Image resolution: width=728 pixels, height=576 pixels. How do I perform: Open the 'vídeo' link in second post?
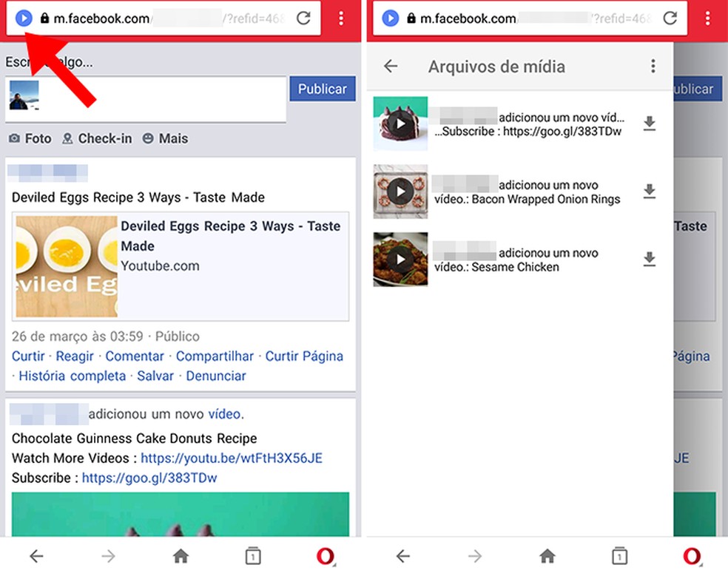click(x=224, y=413)
